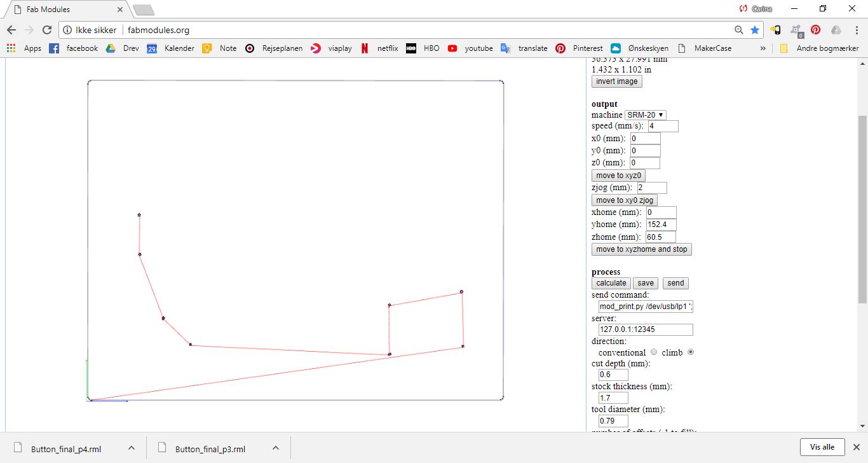Go back with the browser back arrow

click(x=11, y=30)
